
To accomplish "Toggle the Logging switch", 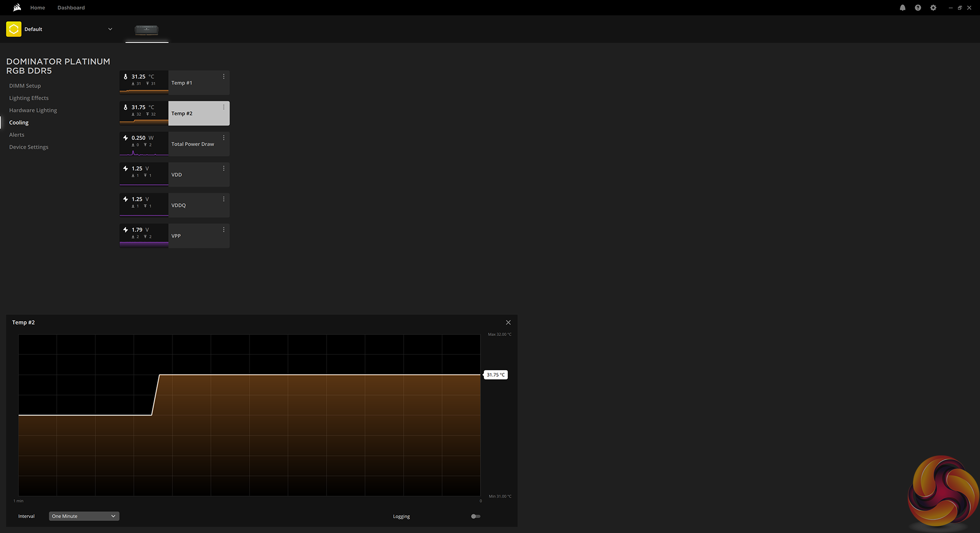I will click(x=476, y=516).
